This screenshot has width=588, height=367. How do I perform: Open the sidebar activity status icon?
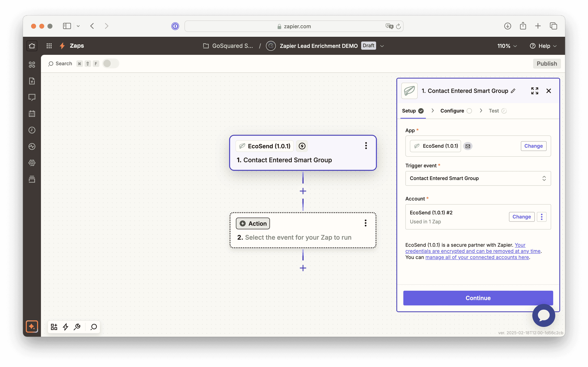click(x=32, y=146)
